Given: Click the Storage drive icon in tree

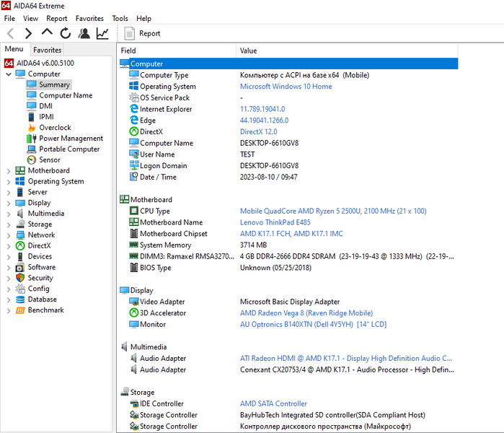Looking at the screenshot, I should pyautogui.click(x=20, y=224).
